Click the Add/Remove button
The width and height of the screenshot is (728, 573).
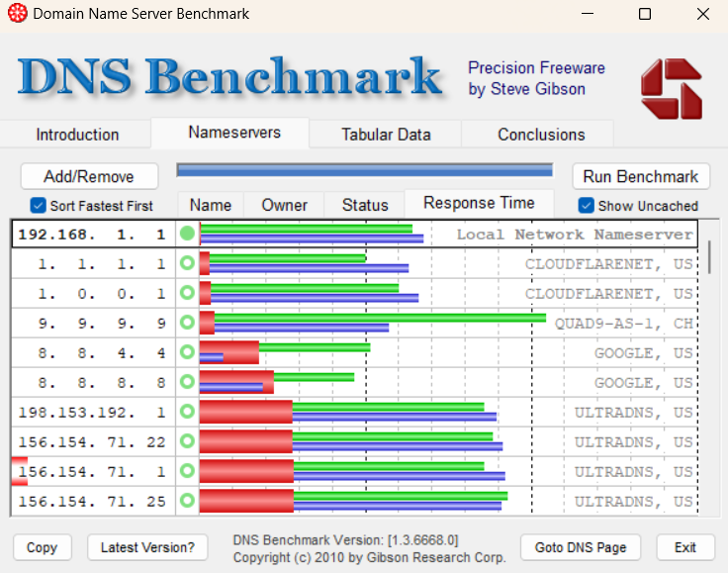(89, 176)
